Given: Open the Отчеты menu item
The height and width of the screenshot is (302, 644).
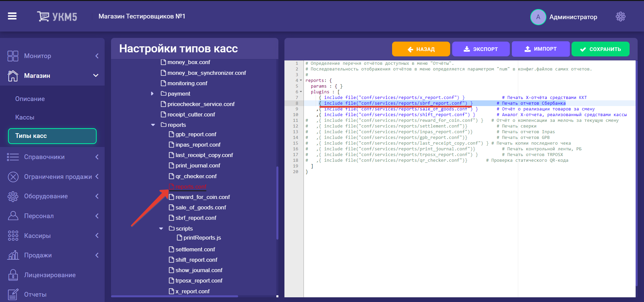Looking at the screenshot, I should [x=35, y=294].
